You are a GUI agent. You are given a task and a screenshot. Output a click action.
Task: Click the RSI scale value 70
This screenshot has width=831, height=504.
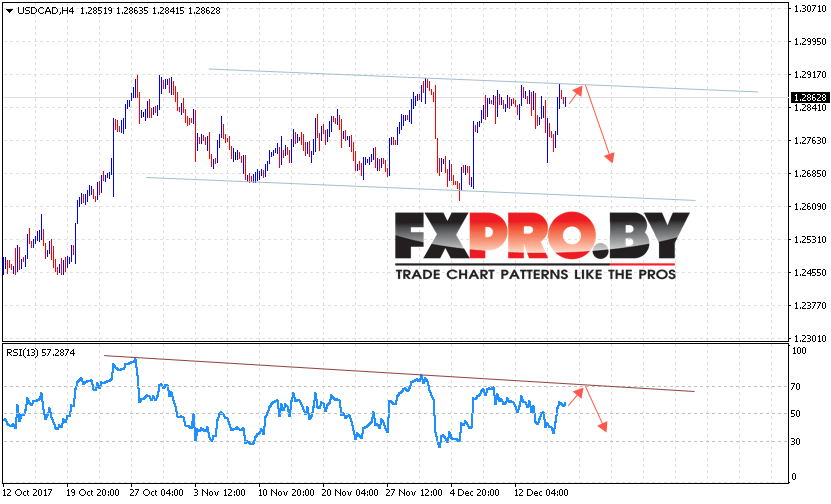tap(795, 387)
